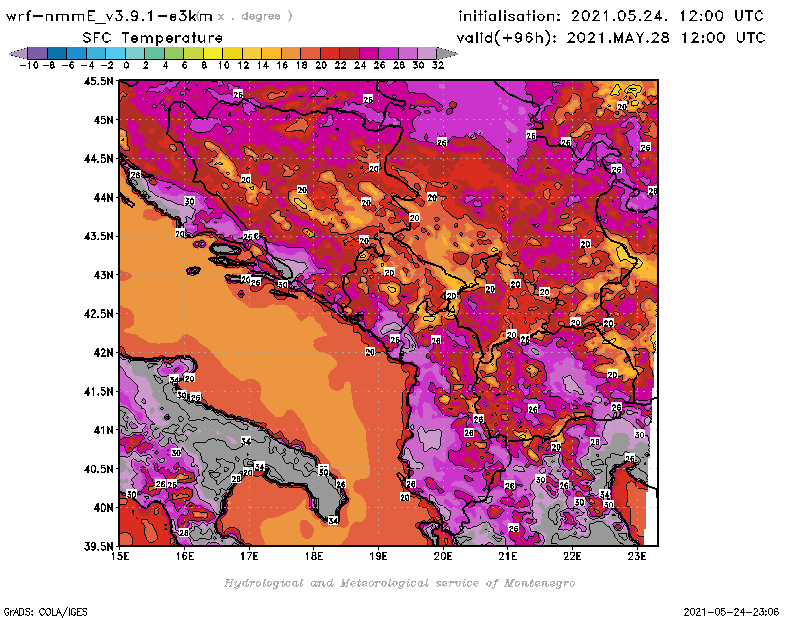Click the 'GrADS: COLA/IGES' footer text
The width and height of the screenshot is (800, 618).
coord(45,612)
